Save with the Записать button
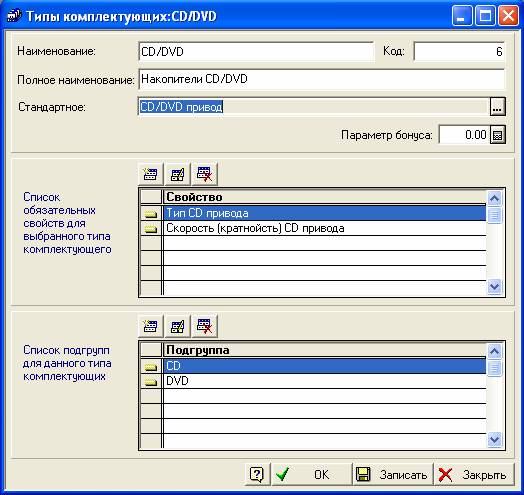This screenshot has width=524, height=495. (393, 474)
